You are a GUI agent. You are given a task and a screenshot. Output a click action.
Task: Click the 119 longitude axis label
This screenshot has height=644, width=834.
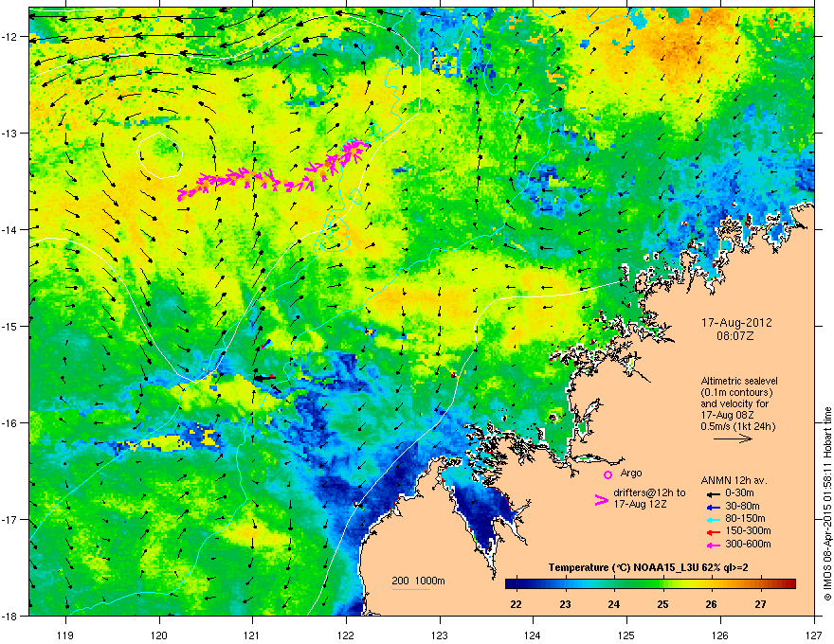coord(65,635)
